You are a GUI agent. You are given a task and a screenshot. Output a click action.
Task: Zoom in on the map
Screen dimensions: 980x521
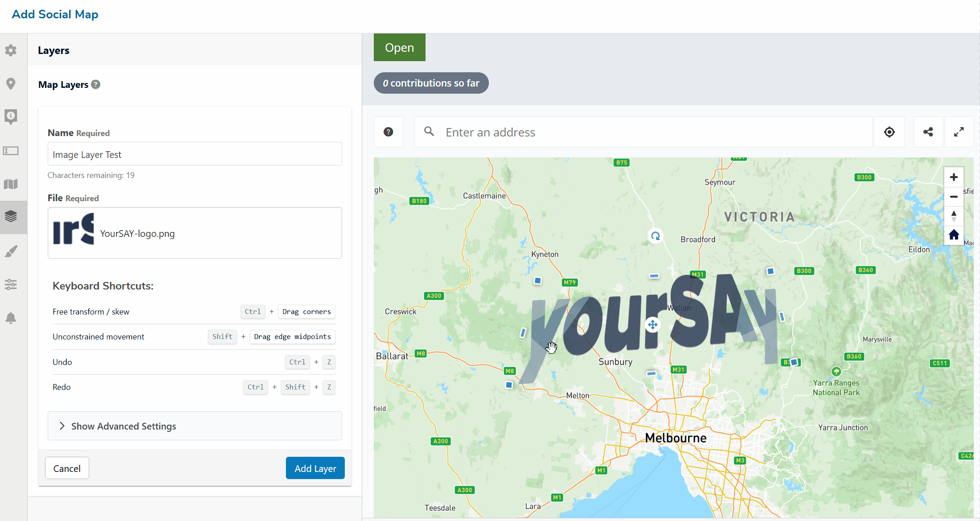[x=954, y=177]
